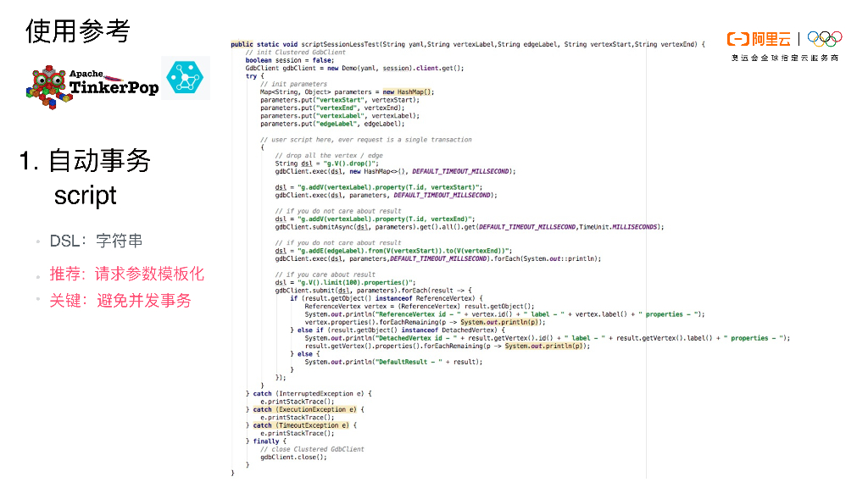Click the comment // init parameters

[x=294, y=84]
